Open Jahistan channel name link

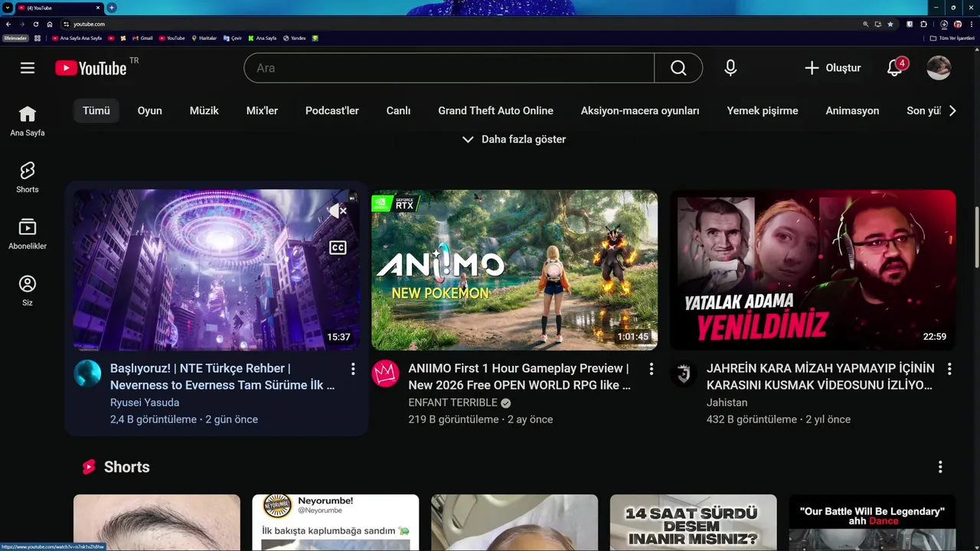coord(727,403)
